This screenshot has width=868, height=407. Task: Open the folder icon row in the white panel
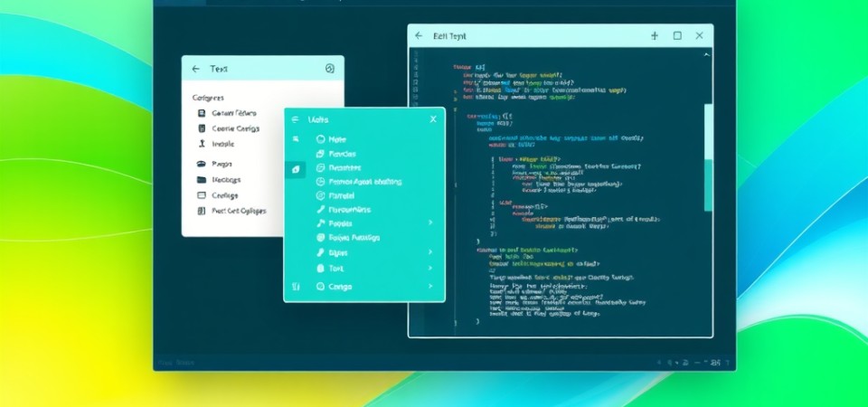tap(219, 180)
